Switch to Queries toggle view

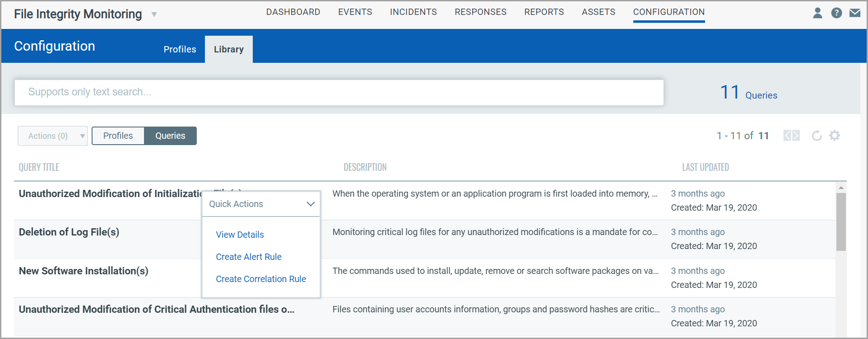point(170,136)
